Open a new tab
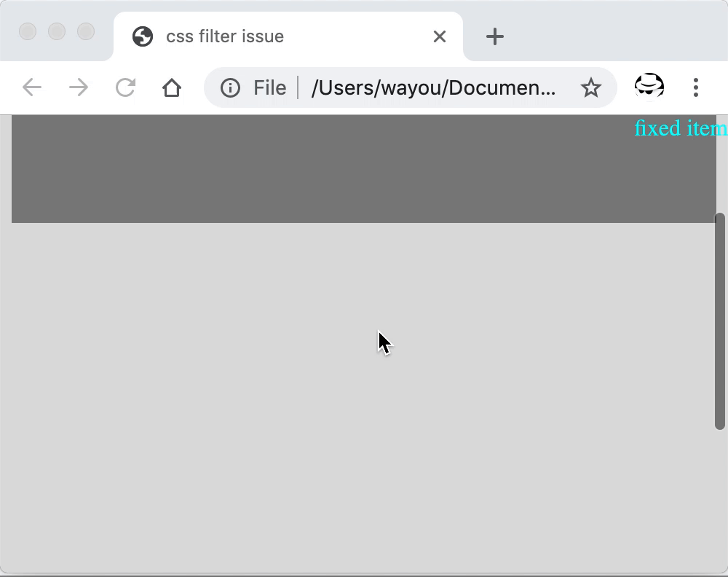Image resolution: width=728 pixels, height=577 pixels. (495, 36)
